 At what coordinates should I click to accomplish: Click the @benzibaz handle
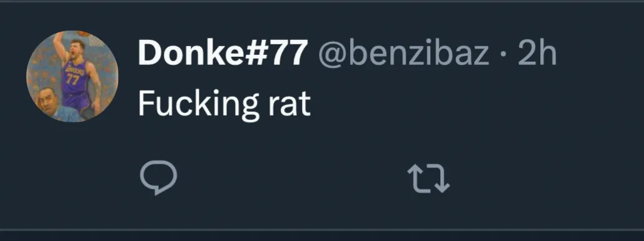pyautogui.click(x=404, y=53)
